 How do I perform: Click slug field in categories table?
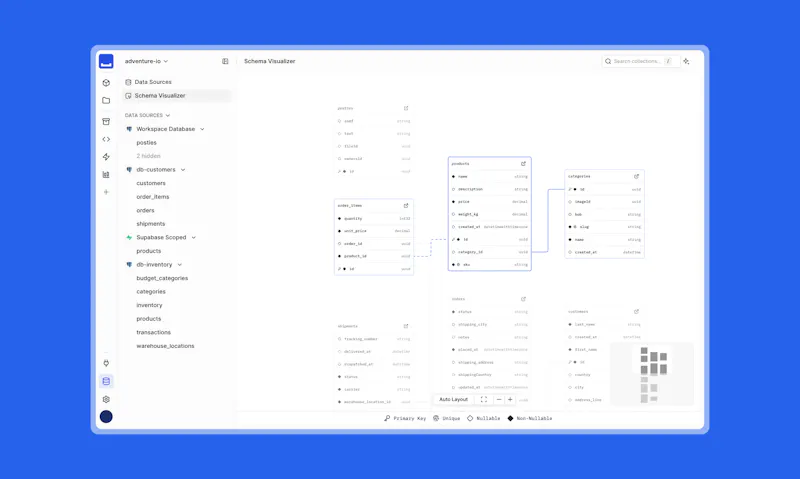(605, 227)
